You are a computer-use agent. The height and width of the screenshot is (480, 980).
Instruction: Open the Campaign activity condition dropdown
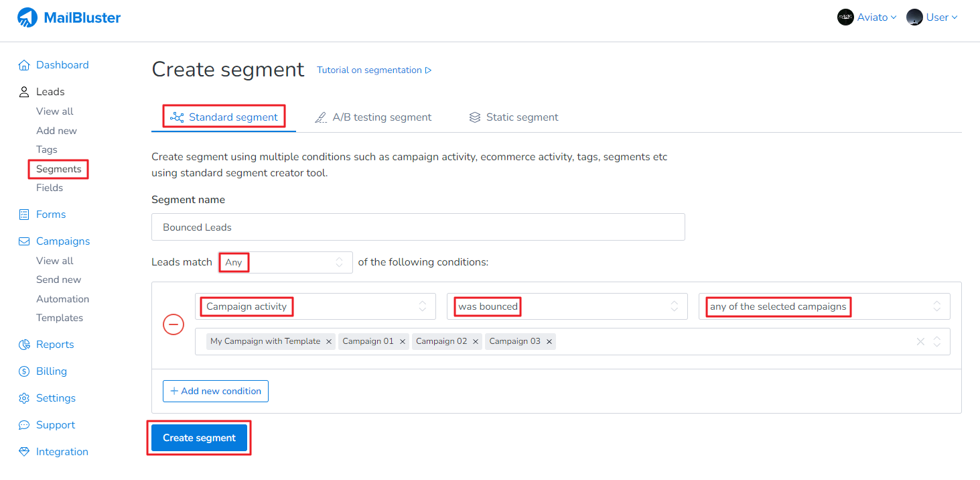pos(316,306)
